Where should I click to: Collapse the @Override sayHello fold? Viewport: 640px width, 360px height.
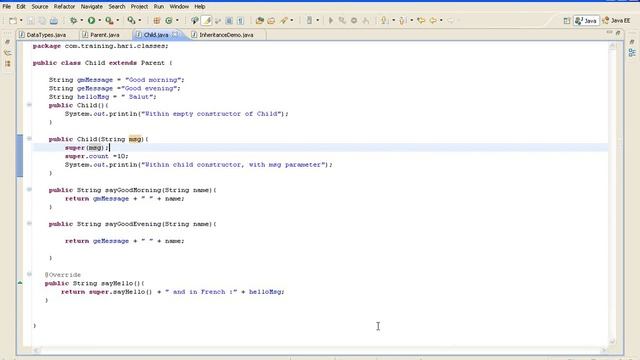pyautogui.click(x=29, y=274)
